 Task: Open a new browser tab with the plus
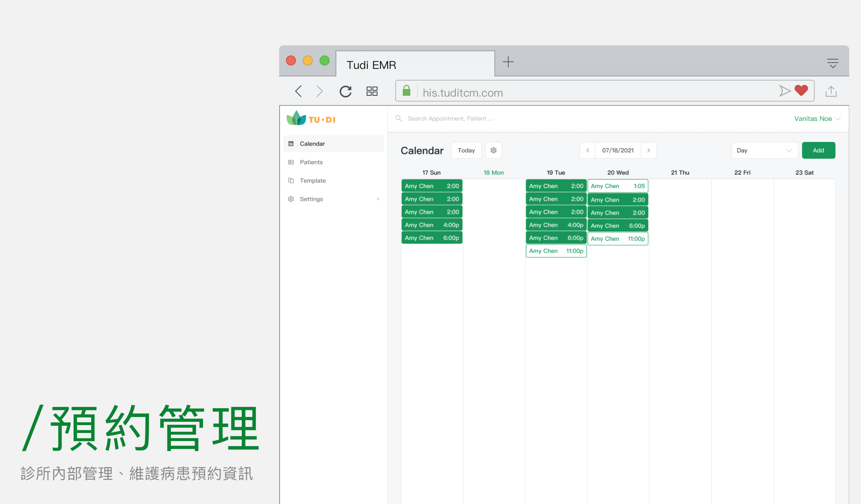tap(508, 62)
